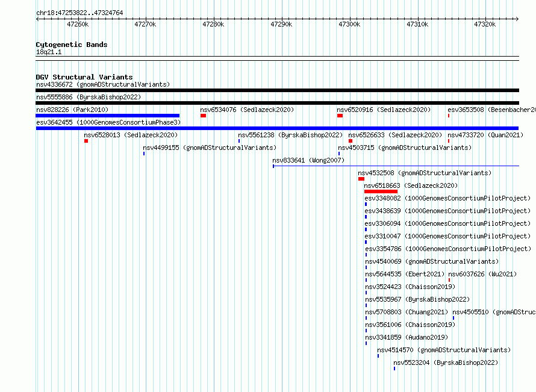Select the nsv4733720 (Quan2021) label
The width and height of the screenshot is (536, 392).
click(486, 135)
